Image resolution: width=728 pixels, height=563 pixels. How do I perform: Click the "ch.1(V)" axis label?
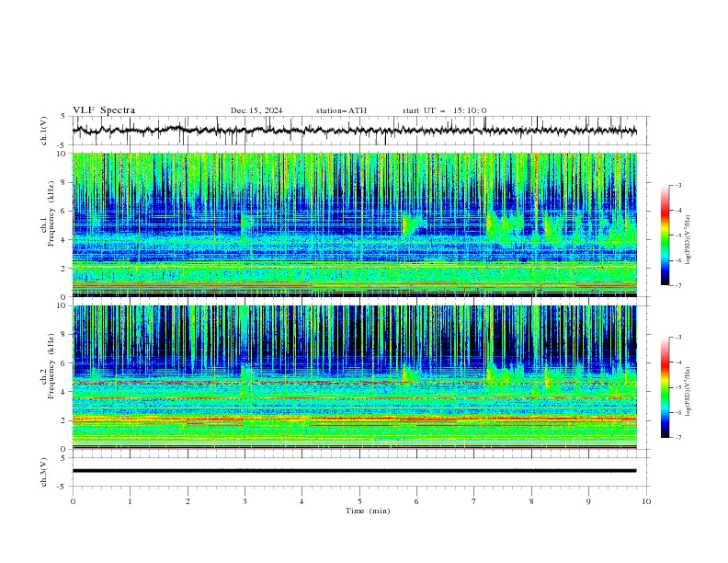tap(44, 131)
